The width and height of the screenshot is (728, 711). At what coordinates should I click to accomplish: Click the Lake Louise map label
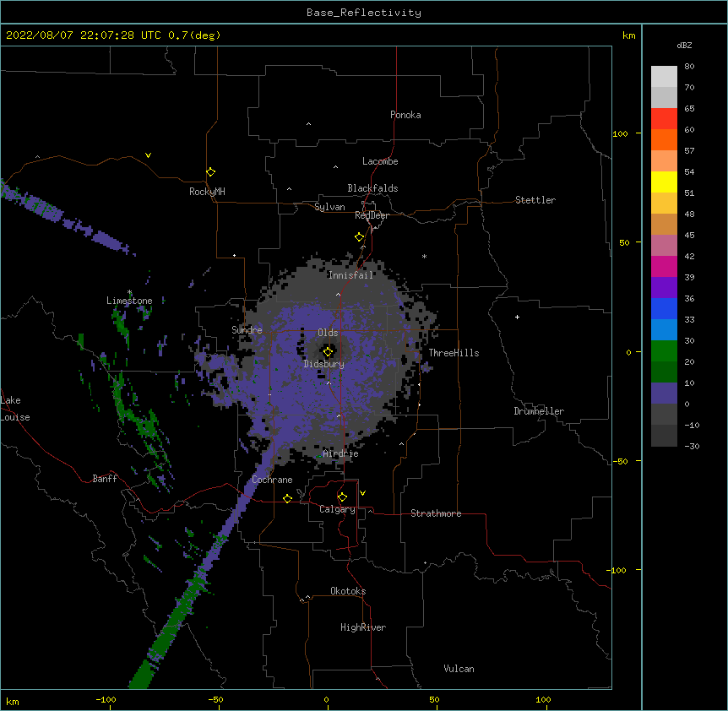pyautogui.click(x=15, y=409)
